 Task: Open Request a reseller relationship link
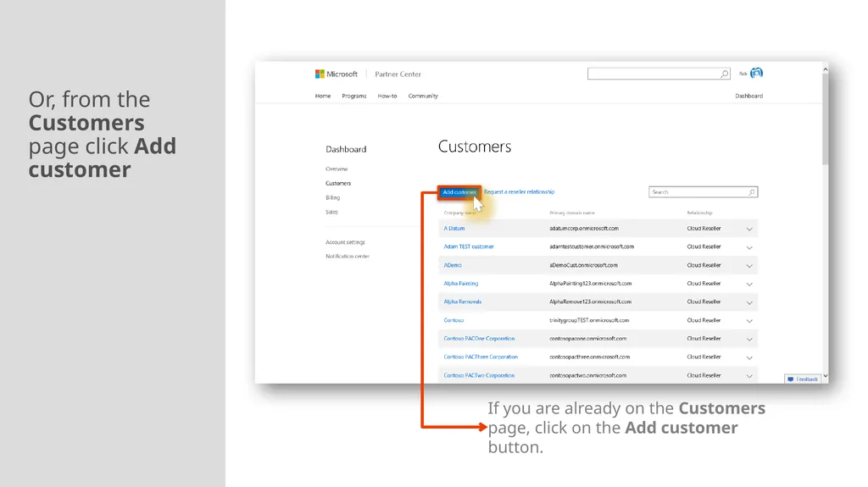520,192
